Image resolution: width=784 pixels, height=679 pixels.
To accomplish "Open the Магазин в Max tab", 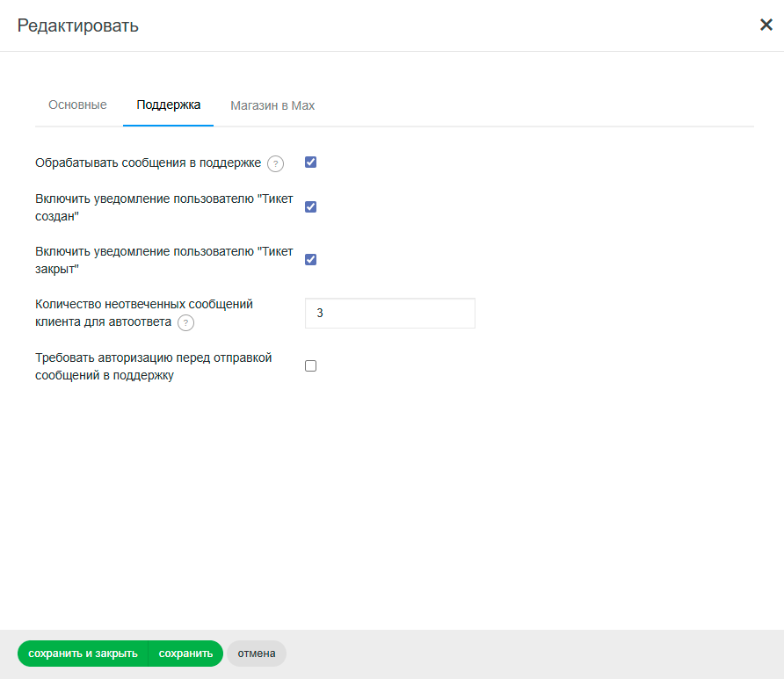I will [272, 105].
